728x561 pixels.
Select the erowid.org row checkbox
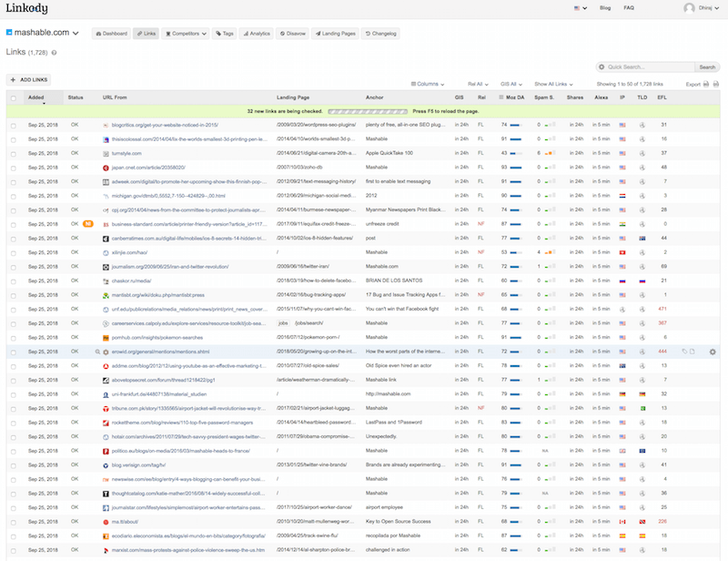click(x=14, y=352)
